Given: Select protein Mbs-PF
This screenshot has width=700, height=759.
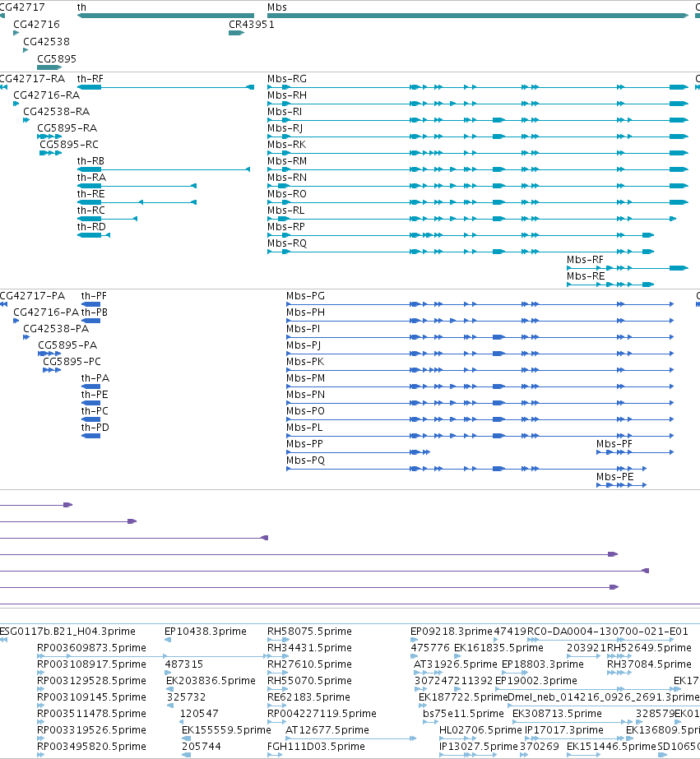Looking at the screenshot, I should 635,452.
